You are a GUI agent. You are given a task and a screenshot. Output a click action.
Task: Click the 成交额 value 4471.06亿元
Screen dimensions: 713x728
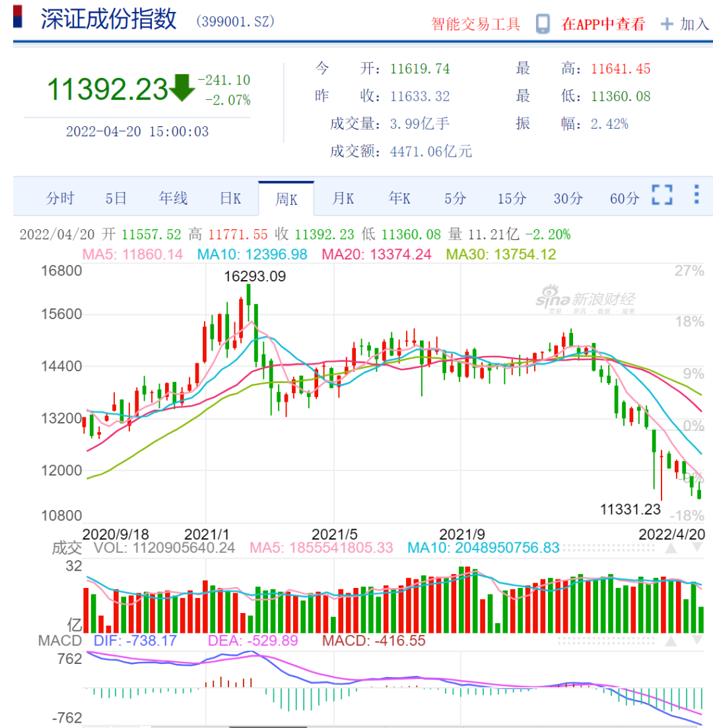click(x=431, y=151)
